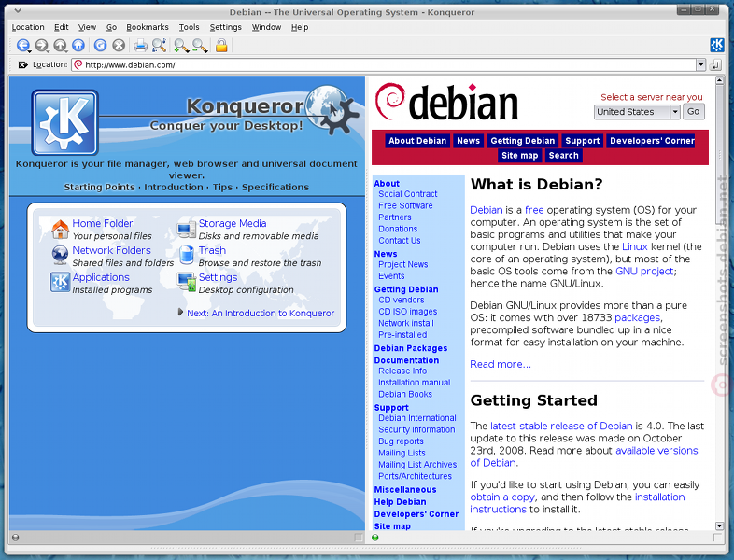Screen dimensions: 734x560
Task: Click the green status indicator in right pane
Action: pyautogui.click(x=375, y=538)
